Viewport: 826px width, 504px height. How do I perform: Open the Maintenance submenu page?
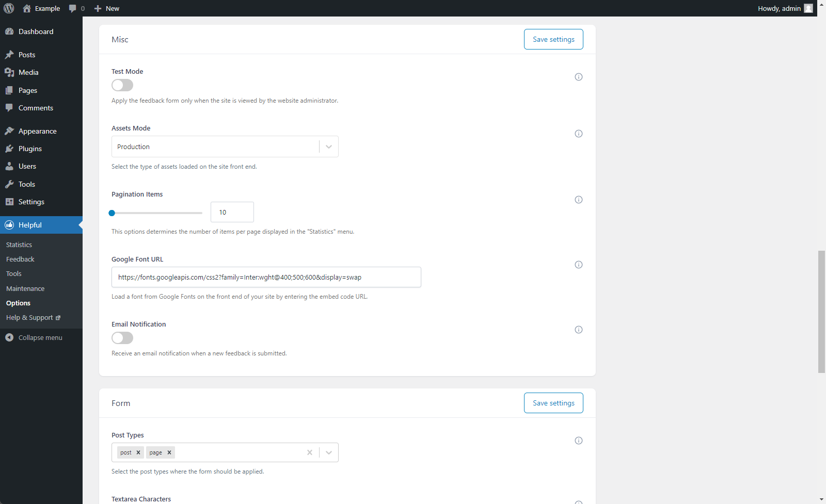pos(25,288)
